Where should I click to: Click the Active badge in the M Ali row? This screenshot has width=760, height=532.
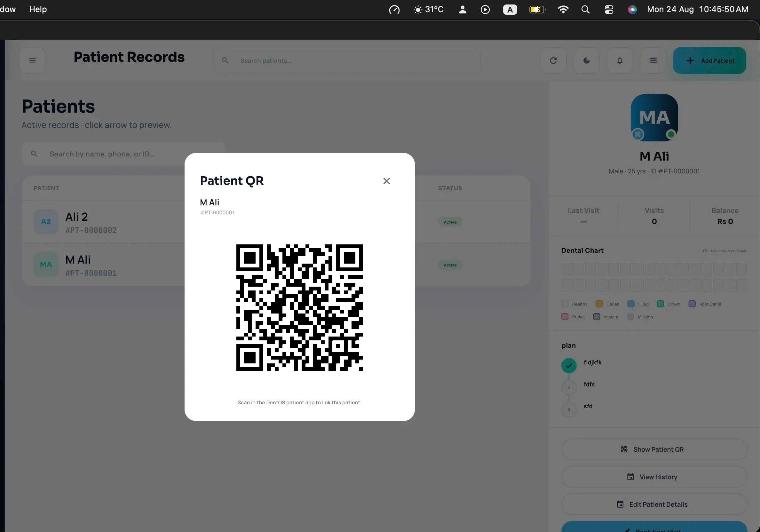coord(450,265)
